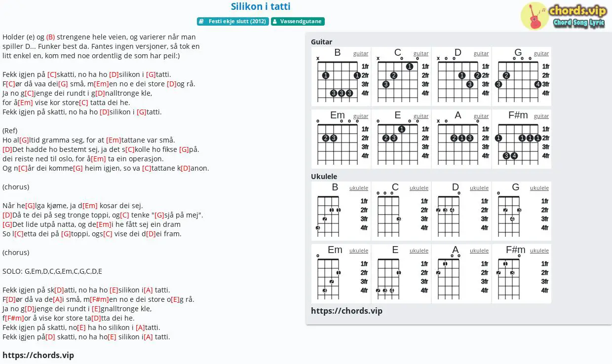Click the https://chords.vip text under the ukulele chords
The image size is (612, 364).
pyautogui.click(x=346, y=311)
